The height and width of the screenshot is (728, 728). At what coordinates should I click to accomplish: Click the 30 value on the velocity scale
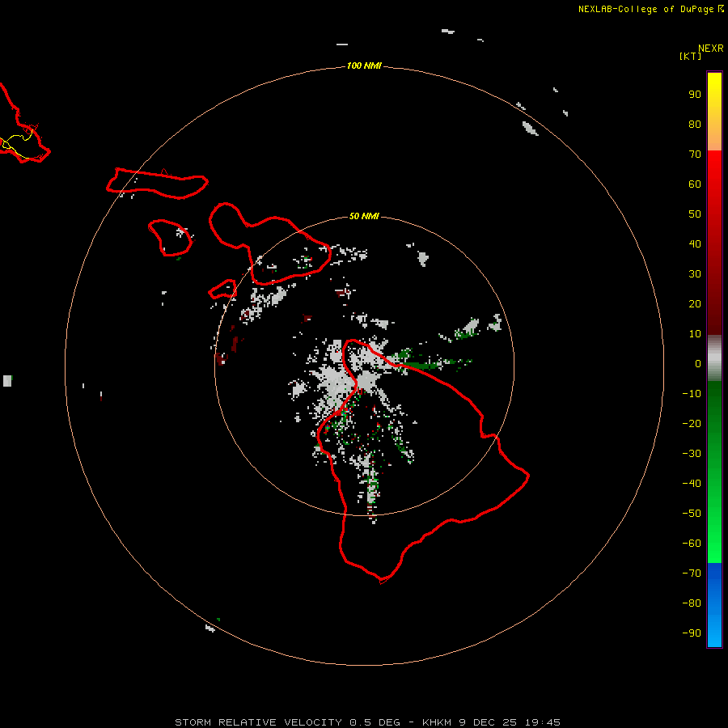[695, 274]
